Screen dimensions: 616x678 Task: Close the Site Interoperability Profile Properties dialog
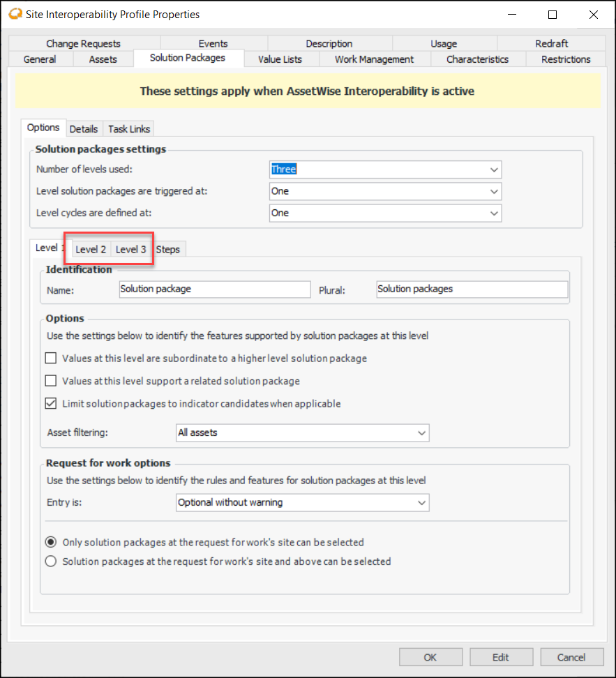click(594, 14)
